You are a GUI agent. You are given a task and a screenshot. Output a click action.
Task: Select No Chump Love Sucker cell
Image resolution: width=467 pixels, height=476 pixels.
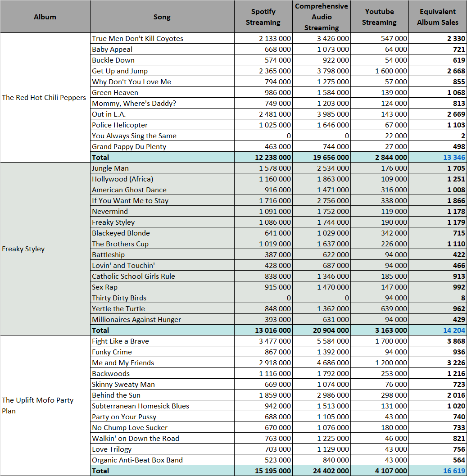click(162, 427)
